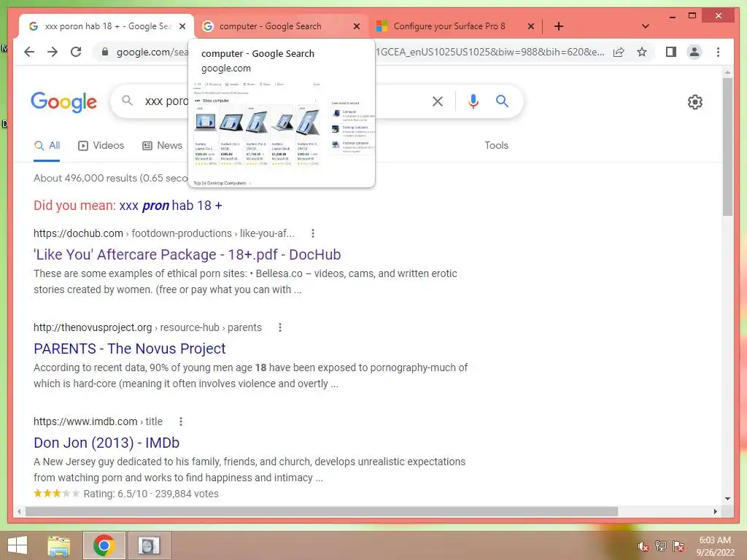Click the computer tab preview thumbnail
This screenshot has height=560, width=747.
coord(282,133)
